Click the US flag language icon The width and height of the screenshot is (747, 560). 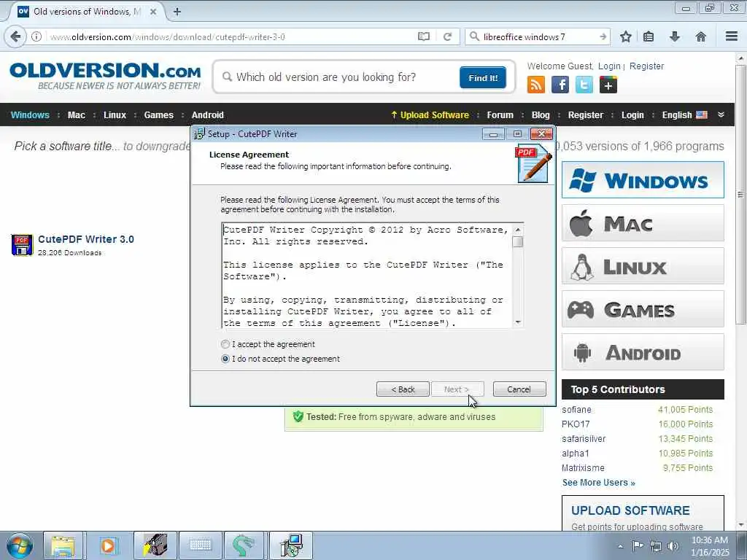tap(702, 114)
